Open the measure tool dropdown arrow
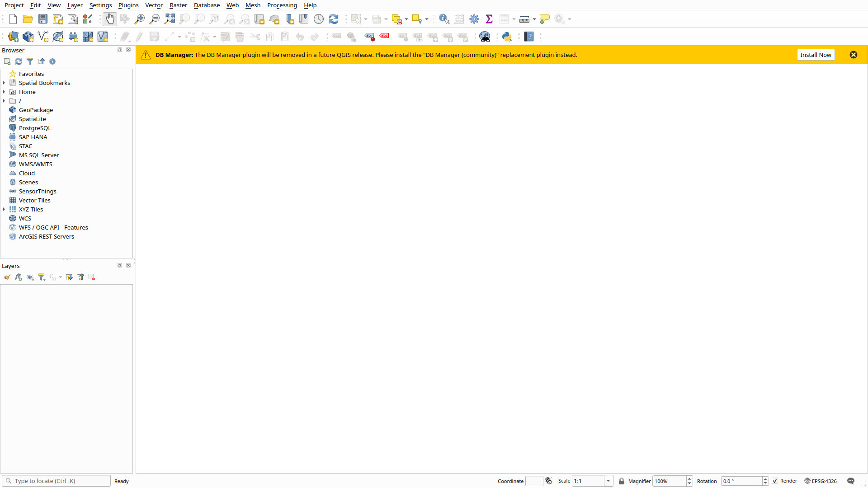868x488 pixels. (534, 19)
